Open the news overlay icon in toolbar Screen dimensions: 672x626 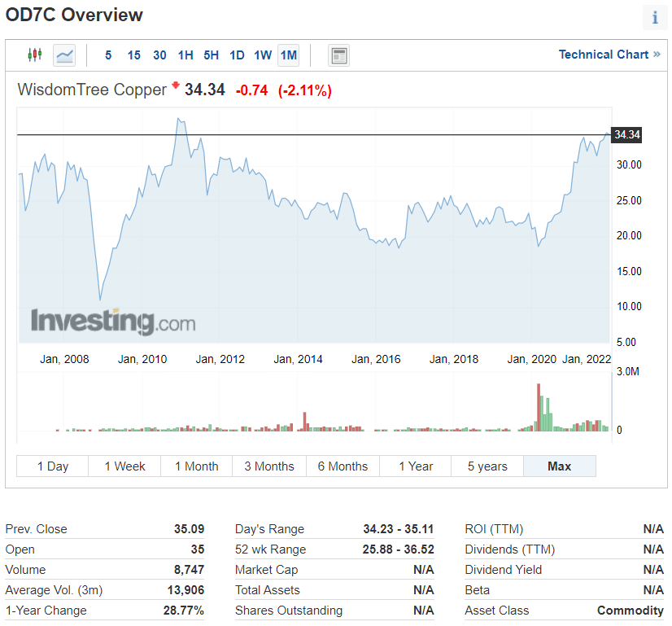click(x=338, y=55)
